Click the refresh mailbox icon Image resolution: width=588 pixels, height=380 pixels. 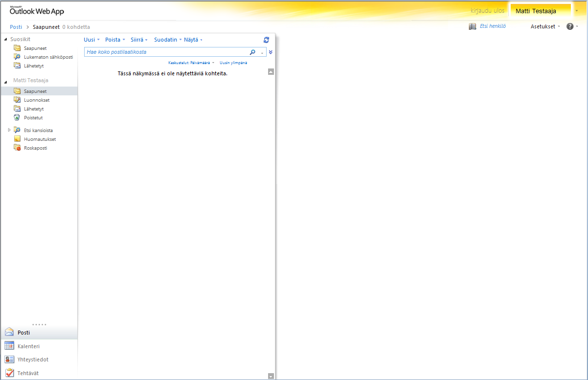click(x=266, y=40)
